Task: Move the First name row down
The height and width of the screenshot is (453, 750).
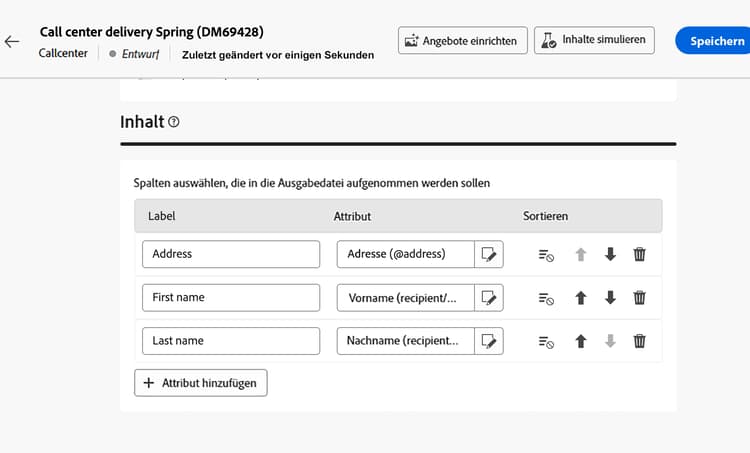Action: pos(610,298)
